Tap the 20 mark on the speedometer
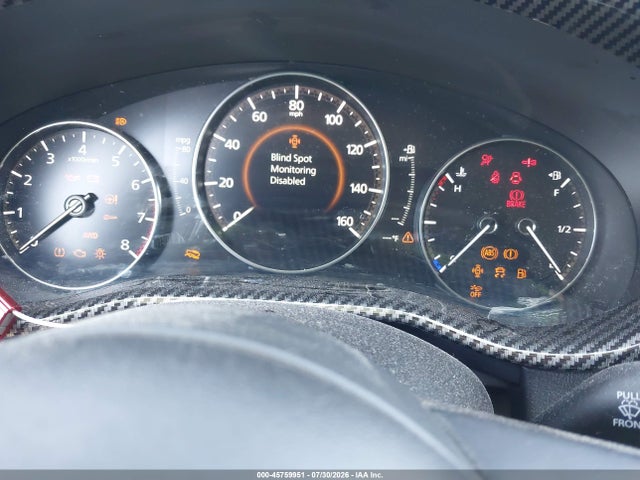Viewport: 640px width, 480px height. [226, 183]
